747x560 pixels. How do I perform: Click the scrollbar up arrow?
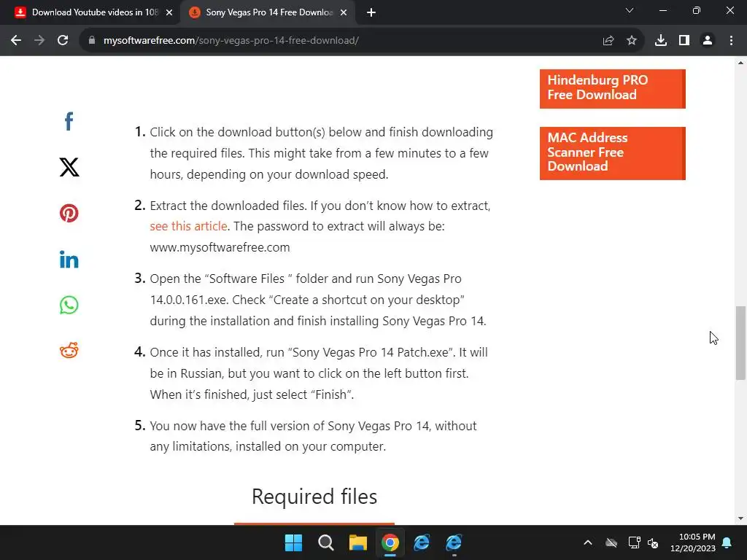click(x=740, y=63)
